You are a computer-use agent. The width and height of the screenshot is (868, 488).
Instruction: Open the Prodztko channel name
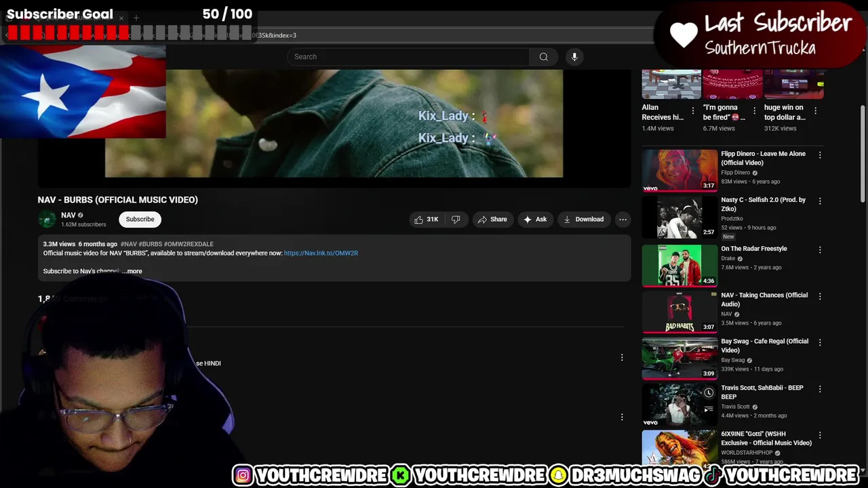click(x=732, y=218)
